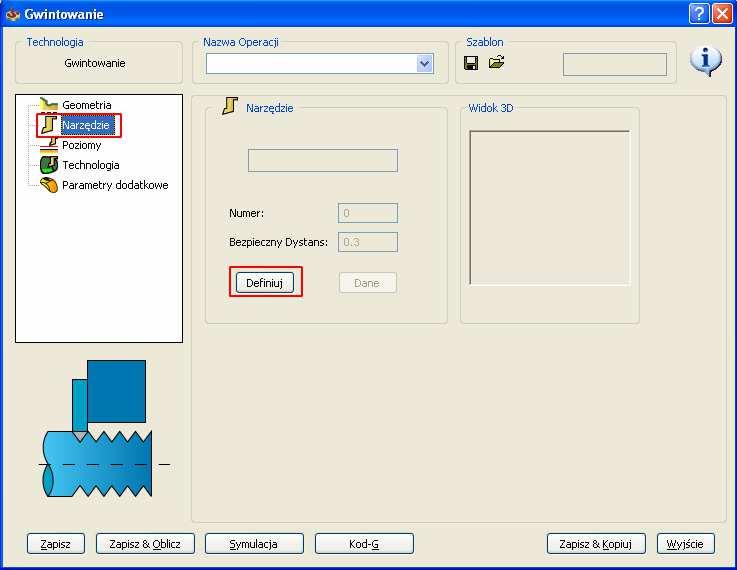The height and width of the screenshot is (570, 737).
Task: Click the threading illustration image
Action: [104, 429]
